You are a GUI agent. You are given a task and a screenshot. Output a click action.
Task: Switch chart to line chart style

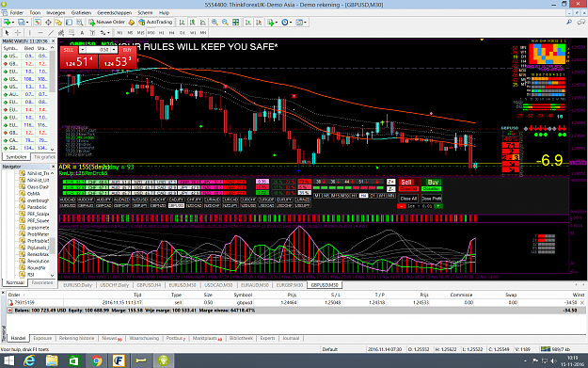pyautogui.click(x=202, y=23)
